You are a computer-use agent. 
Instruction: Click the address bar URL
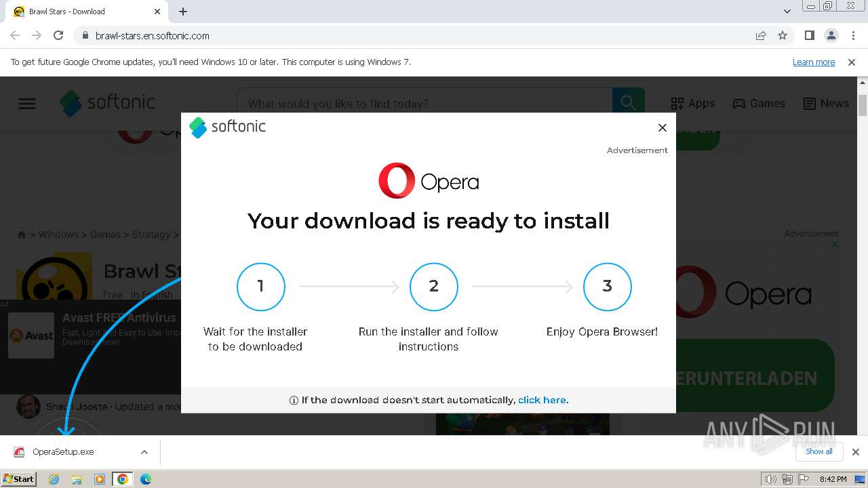[153, 36]
